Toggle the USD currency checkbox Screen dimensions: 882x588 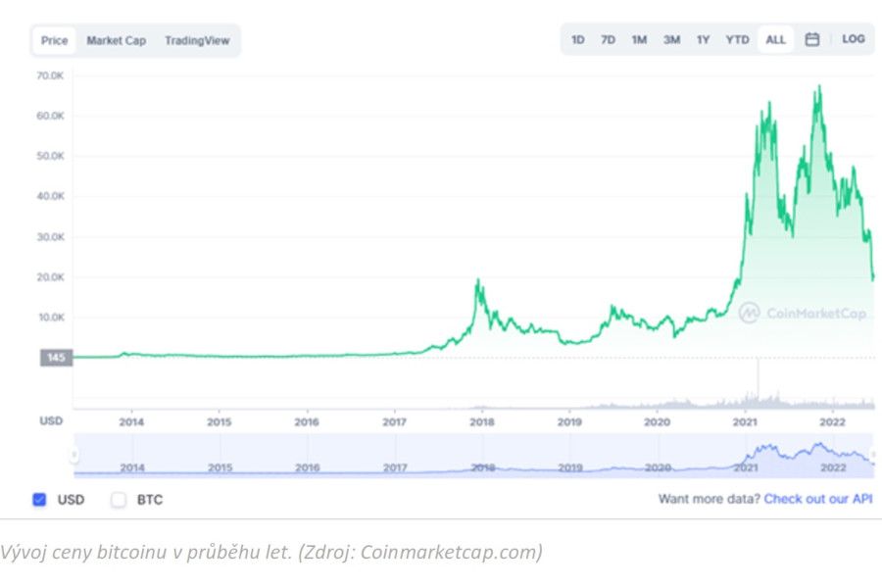39,500
